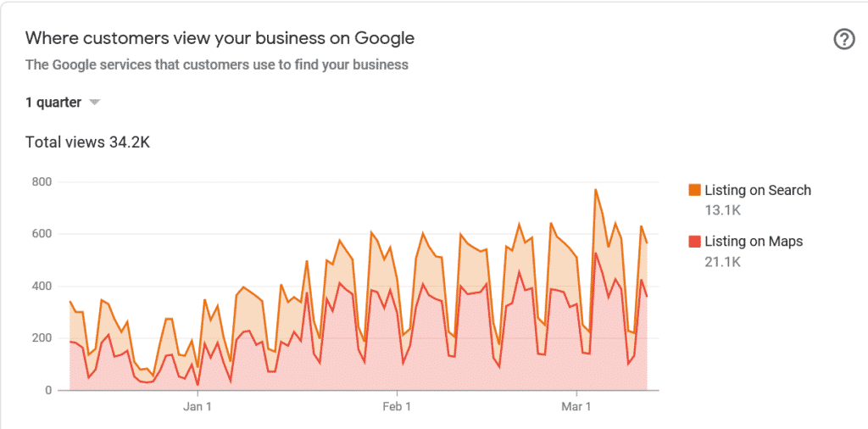This screenshot has width=868, height=429.
Task: Click the orange Listing on Search swatch
Action: click(x=694, y=190)
